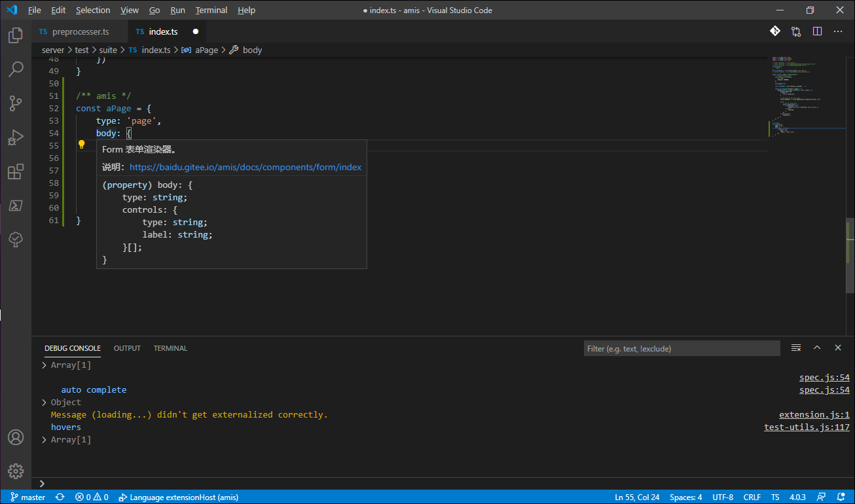The image size is (855, 504).
Task: Open errors and warnings count in status bar
Action: (x=92, y=497)
